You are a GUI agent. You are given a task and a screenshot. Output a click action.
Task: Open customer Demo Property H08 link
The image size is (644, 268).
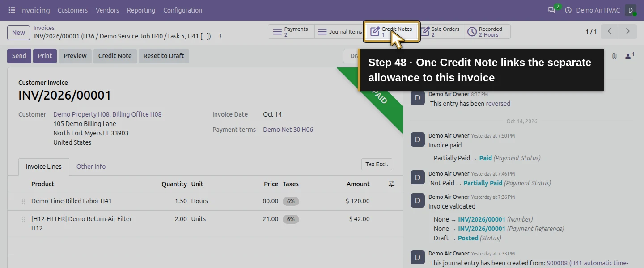click(107, 114)
